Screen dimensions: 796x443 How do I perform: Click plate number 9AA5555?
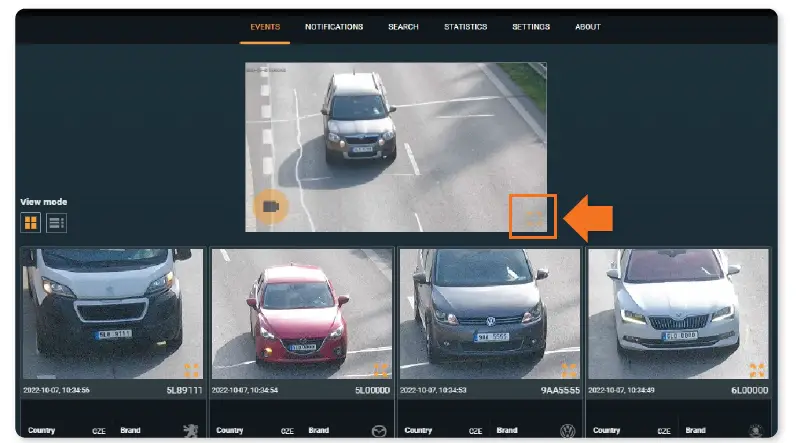tap(560, 390)
